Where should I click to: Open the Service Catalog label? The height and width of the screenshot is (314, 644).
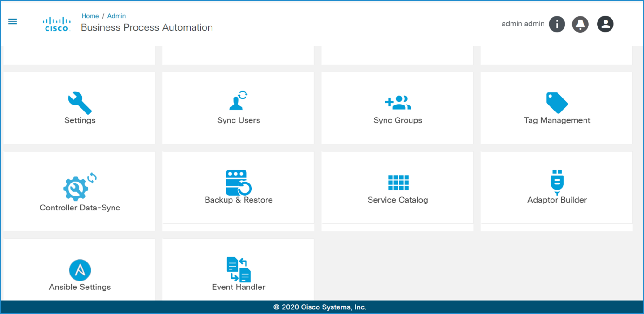click(398, 200)
